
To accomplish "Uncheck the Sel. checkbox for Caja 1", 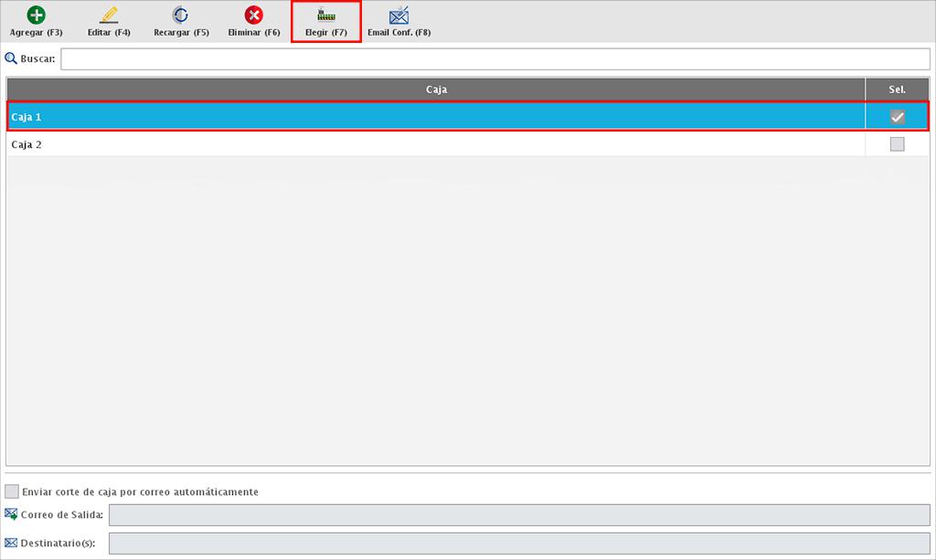I will pos(897,117).
